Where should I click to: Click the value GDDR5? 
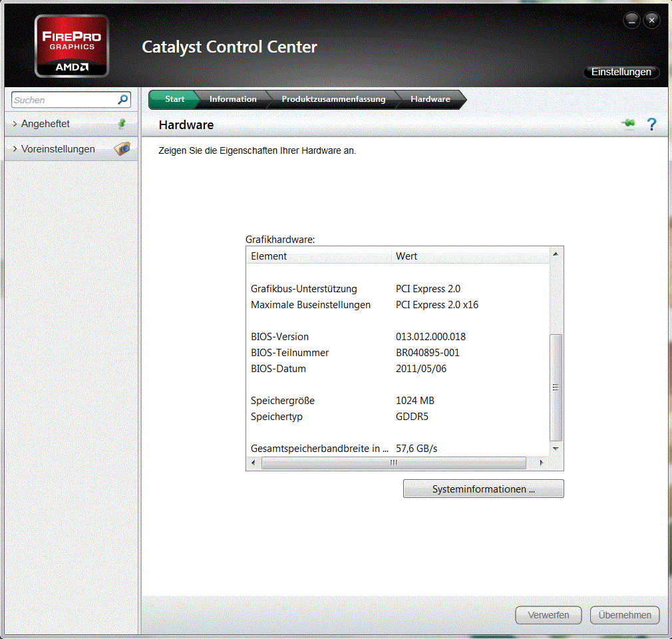(412, 417)
